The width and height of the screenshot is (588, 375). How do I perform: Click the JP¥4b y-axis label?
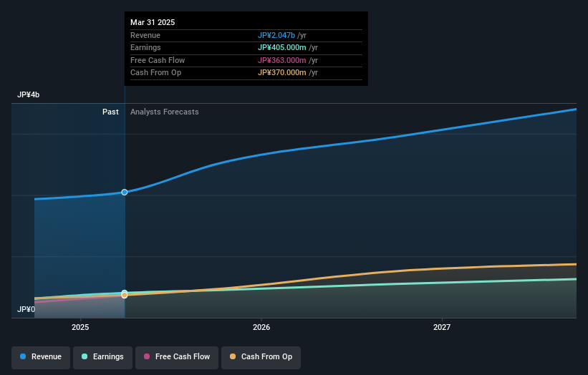(28, 94)
